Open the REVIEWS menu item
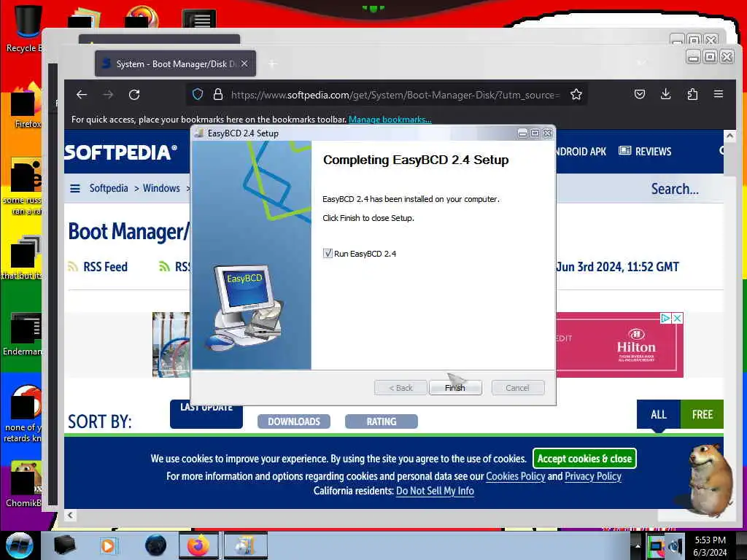This screenshot has width=747, height=560. [645, 152]
